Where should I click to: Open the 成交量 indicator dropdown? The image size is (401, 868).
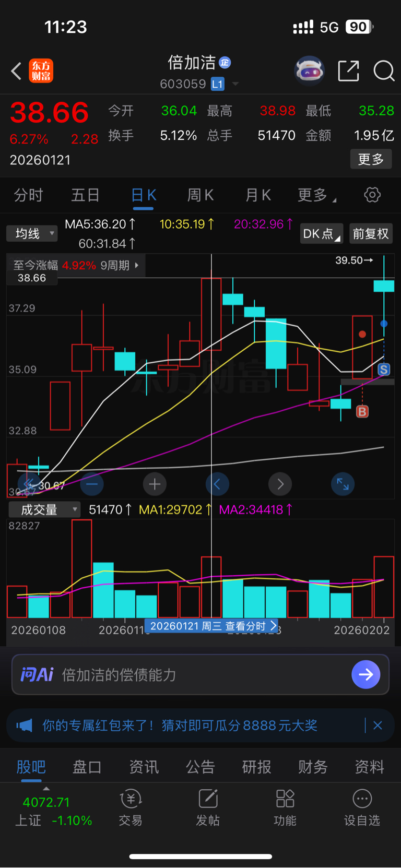44,509
